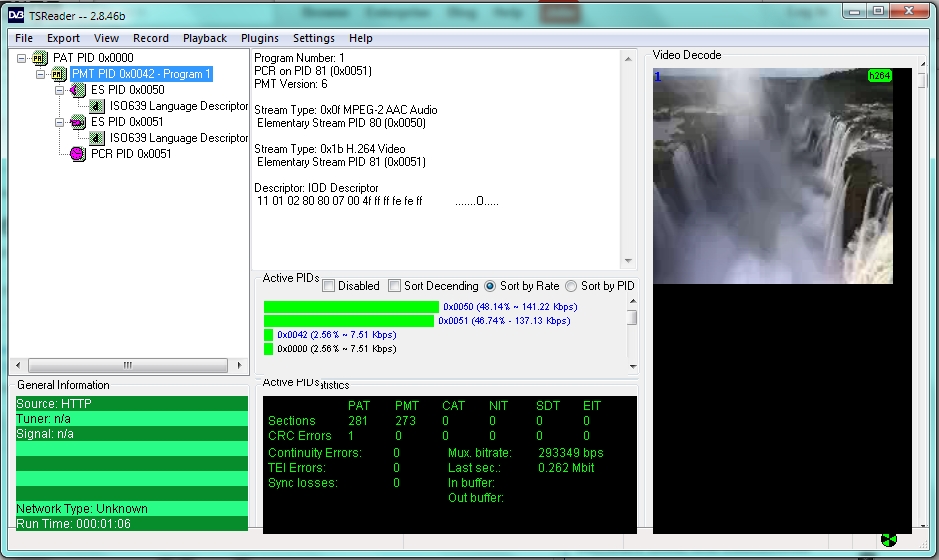
Task: Enable the Disabled checkbox in Active PIDs
Action: pos(328,286)
